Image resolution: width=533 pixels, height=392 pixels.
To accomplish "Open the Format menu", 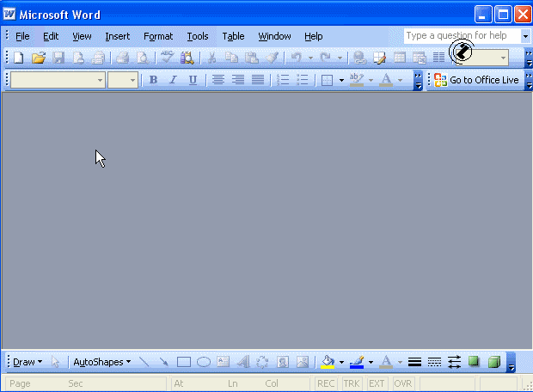I will pyautogui.click(x=158, y=36).
